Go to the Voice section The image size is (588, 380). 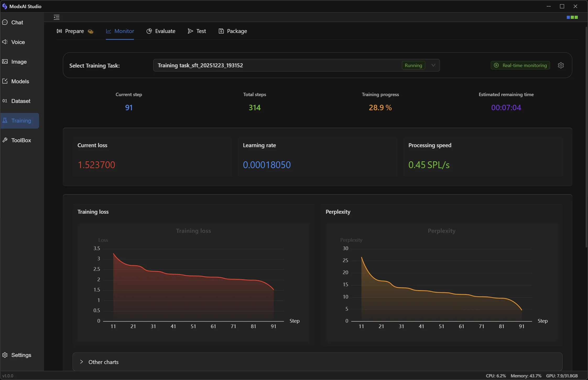tap(18, 42)
